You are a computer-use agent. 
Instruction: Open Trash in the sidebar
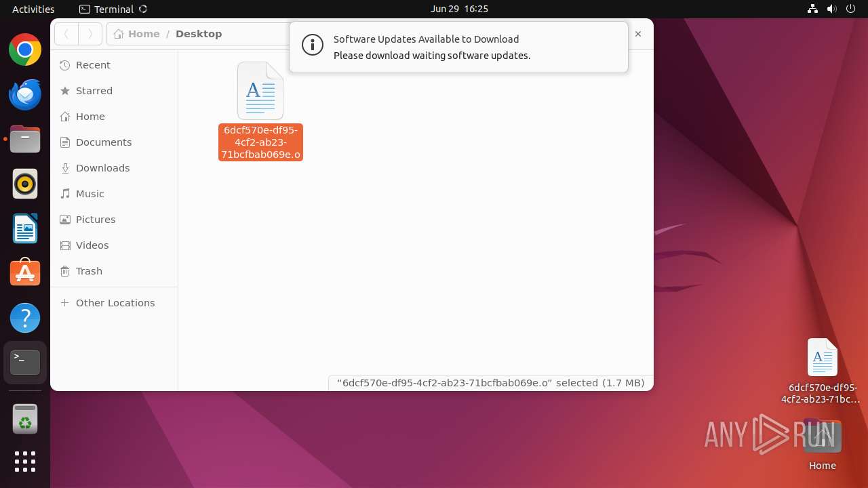114,271
